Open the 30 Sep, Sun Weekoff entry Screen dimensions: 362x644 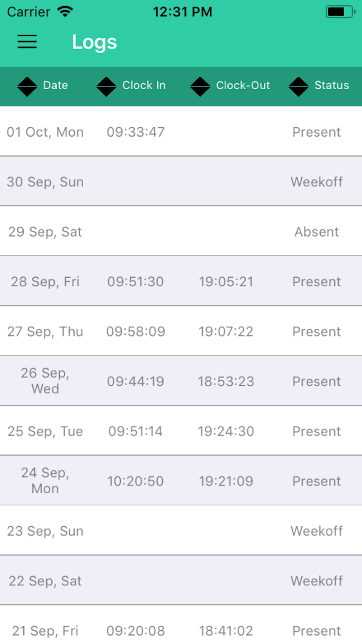[181, 181]
